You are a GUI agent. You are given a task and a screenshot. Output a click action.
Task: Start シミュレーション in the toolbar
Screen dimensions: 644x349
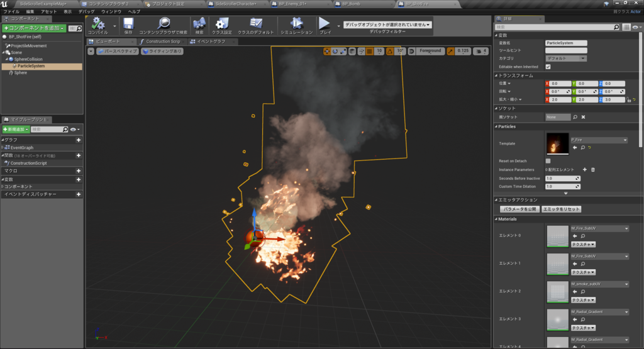point(297,25)
